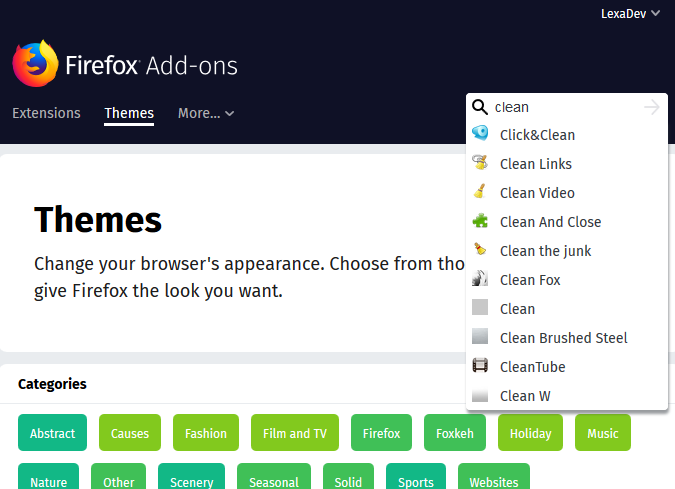Select the Themes tab
The height and width of the screenshot is (489, 675).
click(129, 113)
